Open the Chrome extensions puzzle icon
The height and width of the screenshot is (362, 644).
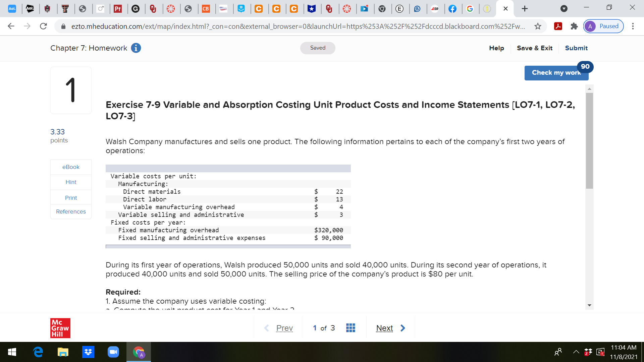[574, 26]
